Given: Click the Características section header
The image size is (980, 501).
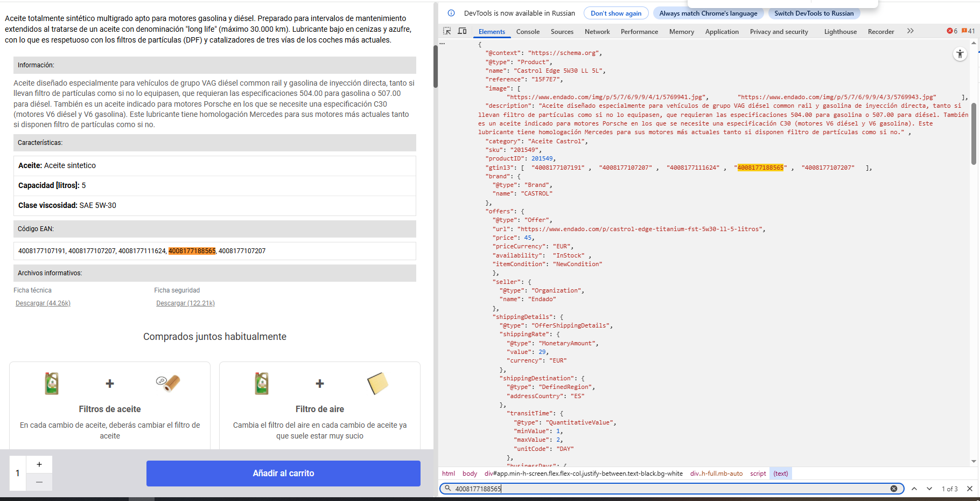Looking at the screenshot, I should point(215,143).
